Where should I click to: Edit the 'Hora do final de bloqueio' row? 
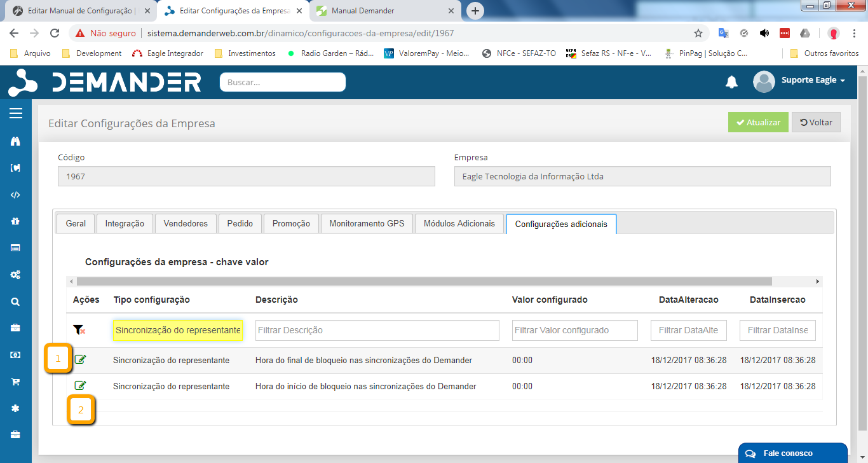pyautogui.click(x=80, y=360)
